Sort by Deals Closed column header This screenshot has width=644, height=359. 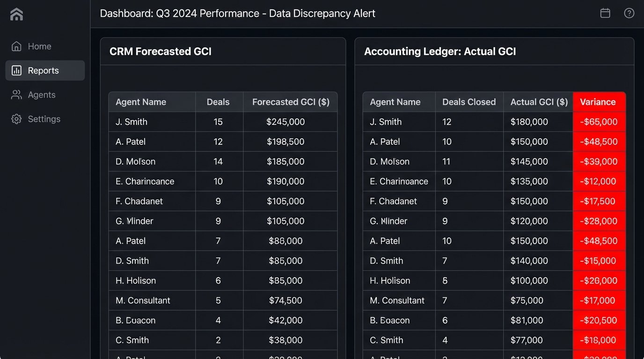click(x=468, y=102)
